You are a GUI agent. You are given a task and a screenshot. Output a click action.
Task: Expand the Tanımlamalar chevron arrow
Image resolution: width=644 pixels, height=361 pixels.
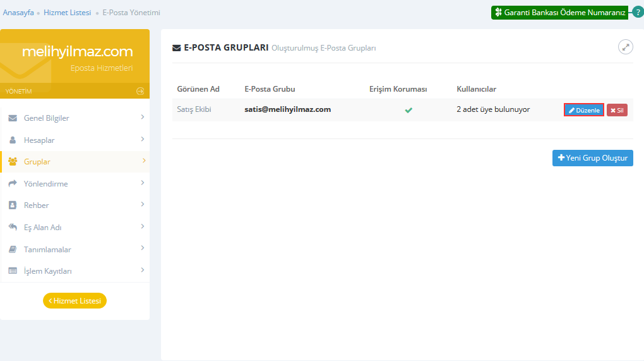click(143, 248)
